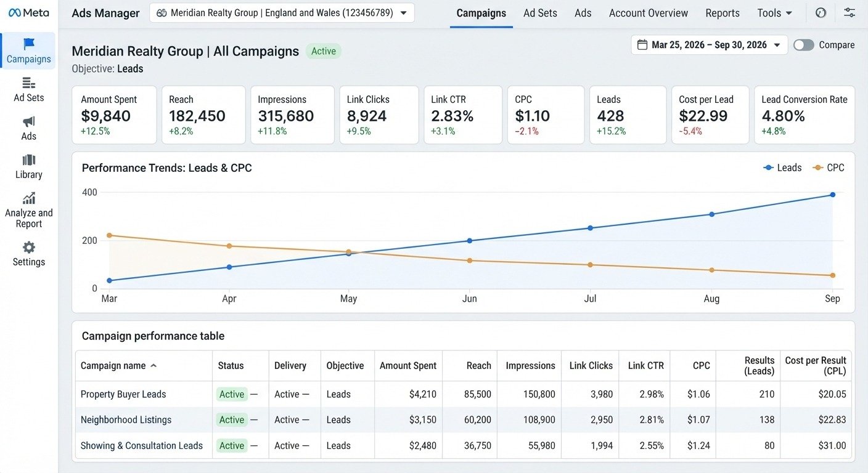Viewport: 868px width, 473px height.
Task: Click the Link CTR 2.83% metric card
Action: [463, 115]
